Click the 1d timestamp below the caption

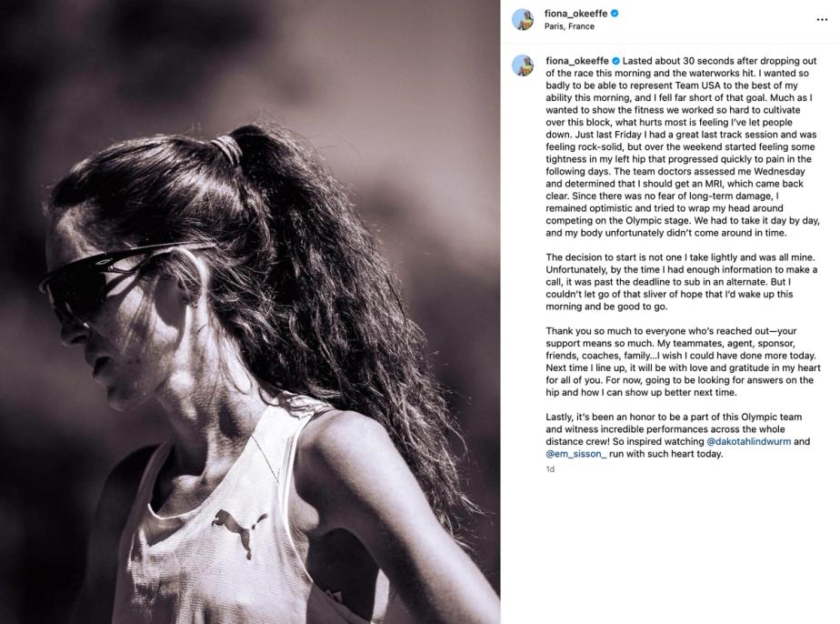click(550, 469)
